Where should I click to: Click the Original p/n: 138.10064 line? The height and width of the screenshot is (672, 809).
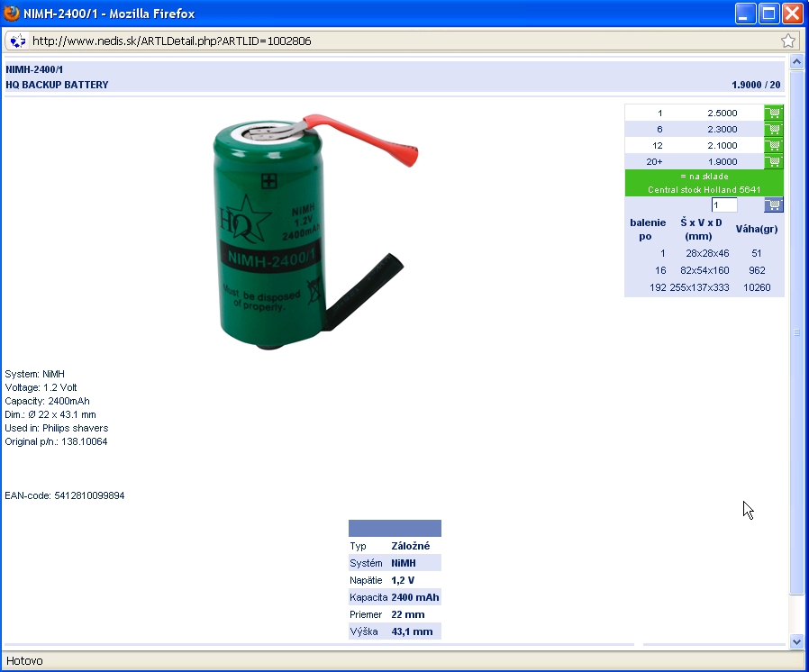(56, 441)
